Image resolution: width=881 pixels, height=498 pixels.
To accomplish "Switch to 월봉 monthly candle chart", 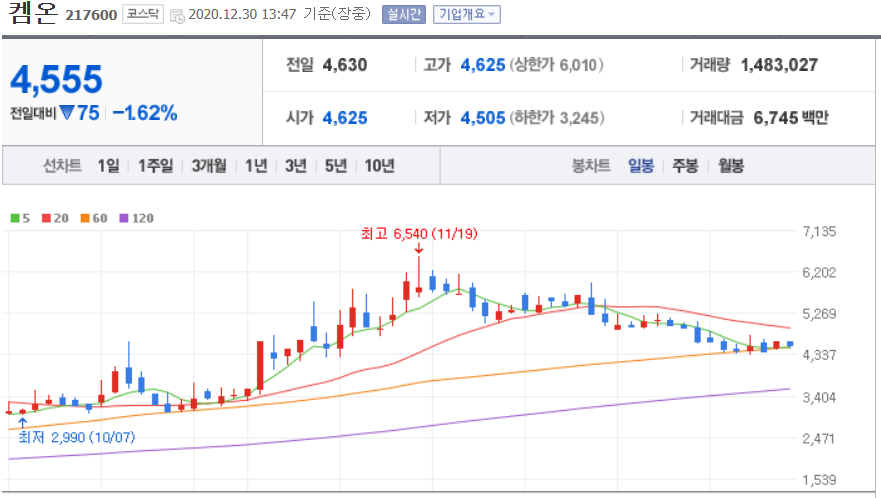I will [731, 165].
